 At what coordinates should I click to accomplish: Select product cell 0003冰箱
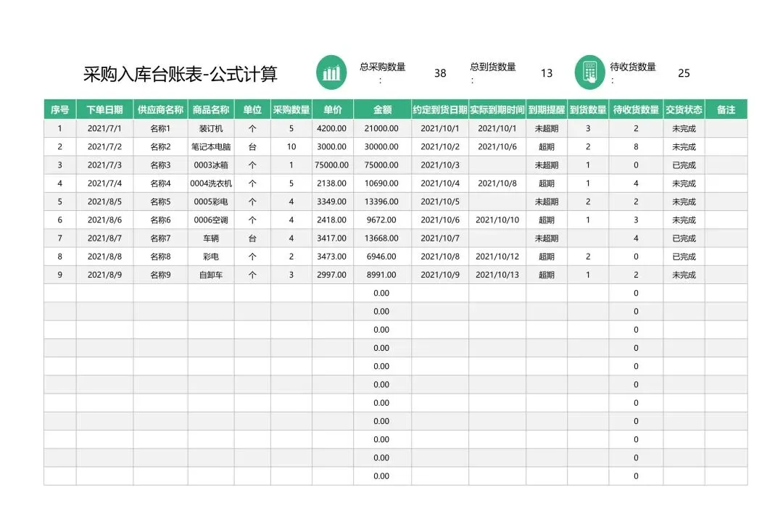click(211, 165)
